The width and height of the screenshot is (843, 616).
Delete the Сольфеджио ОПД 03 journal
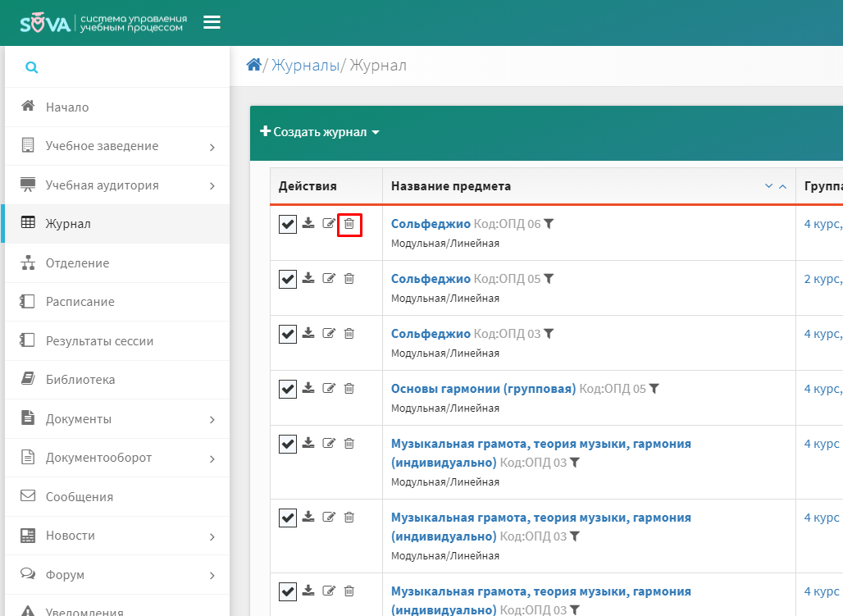click(349, 334)
